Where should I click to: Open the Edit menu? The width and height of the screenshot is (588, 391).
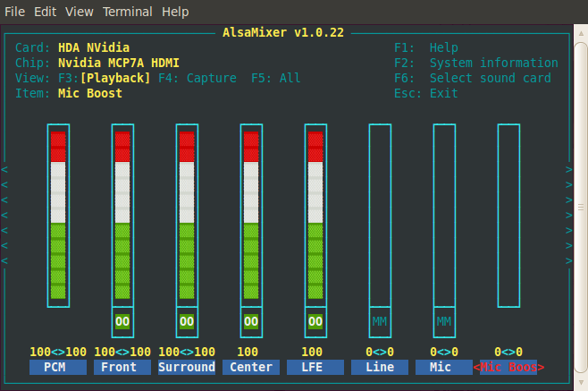[47, 12]
